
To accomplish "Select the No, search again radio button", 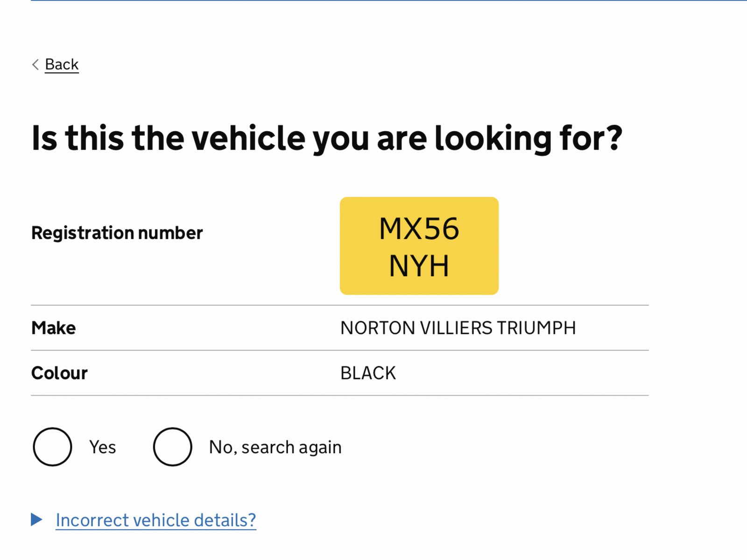I will click(x=172, y=447).
